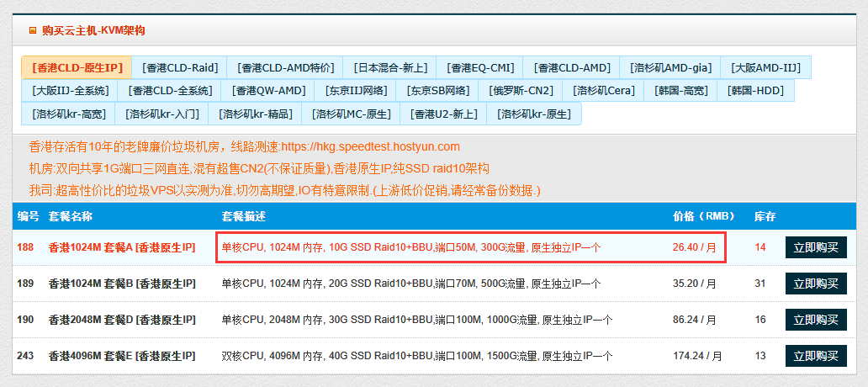Image resolution: width=868 pixels, height=387 pixels.
Task: Click plan name 香港1024M 套餐A [香港原生IP]
Action: (x=122, y=247)
